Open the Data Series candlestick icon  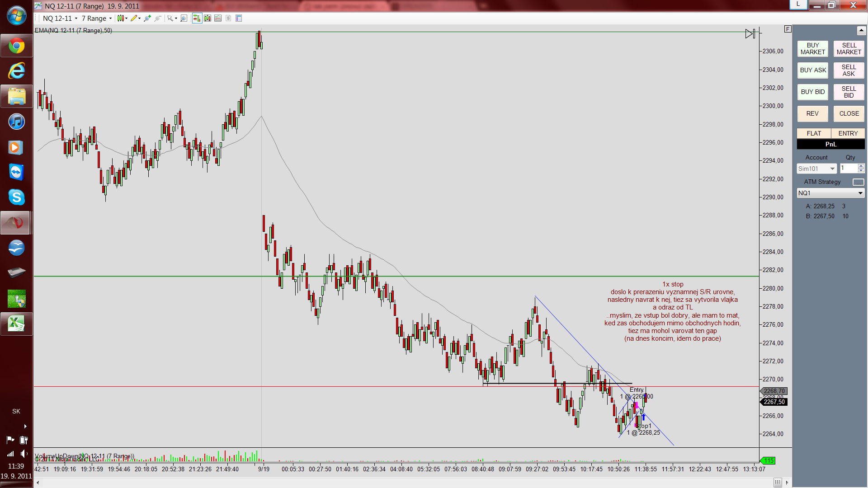tap(208, 19)
